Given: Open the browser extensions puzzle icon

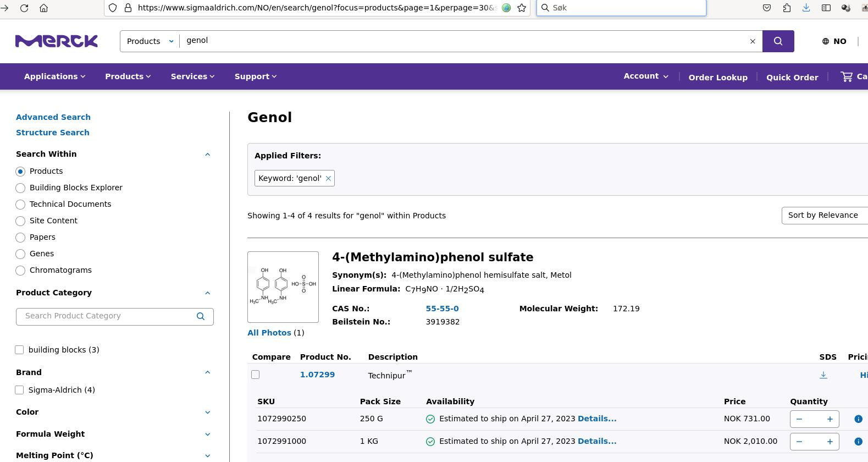Looking at the screenshot, I should click(787, 8).
